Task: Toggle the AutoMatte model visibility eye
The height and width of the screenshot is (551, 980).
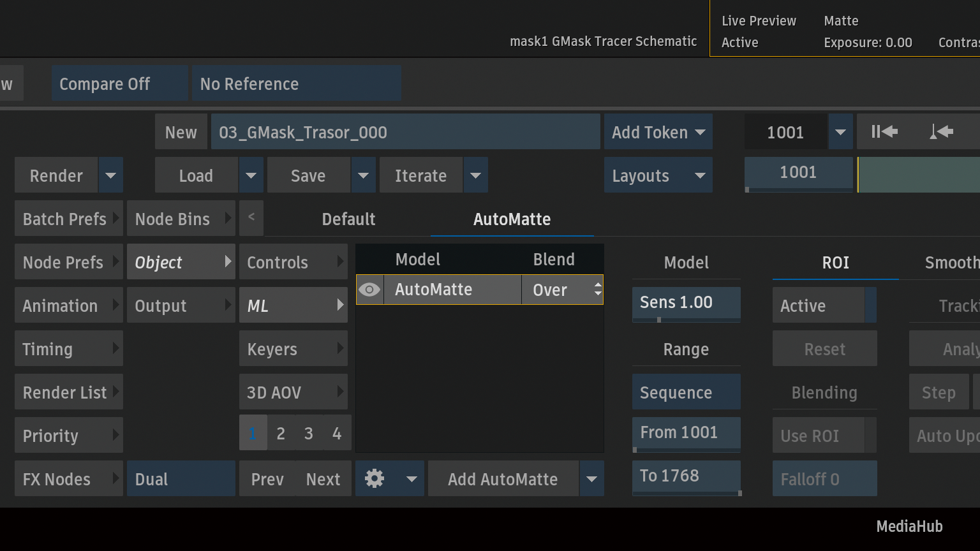Action: click(x=369, y=290)
